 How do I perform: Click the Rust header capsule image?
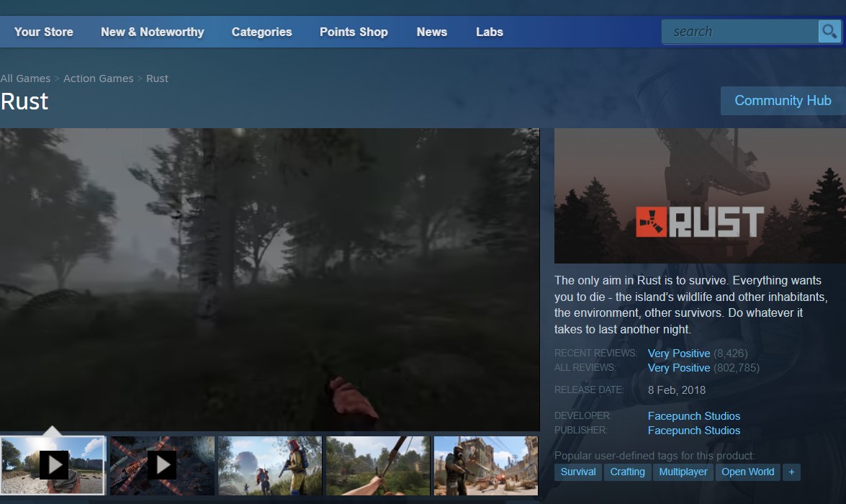700,196
